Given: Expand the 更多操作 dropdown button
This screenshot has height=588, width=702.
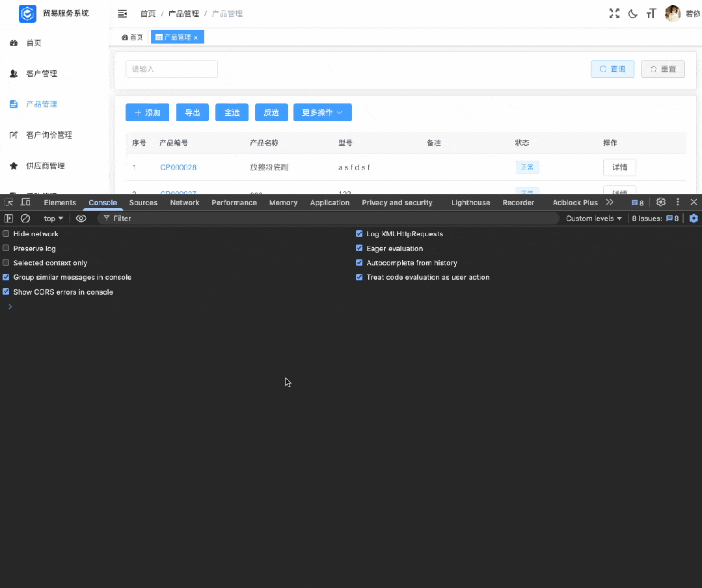Looking at the screenshot, I should coord(322,113).
